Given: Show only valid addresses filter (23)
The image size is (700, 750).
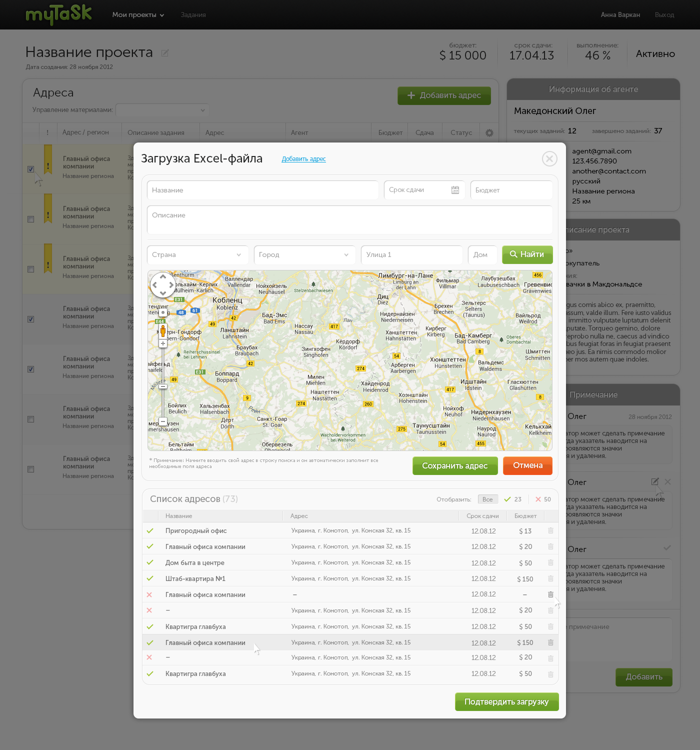Looking at the screenshot, I should [x=513, y=499].
